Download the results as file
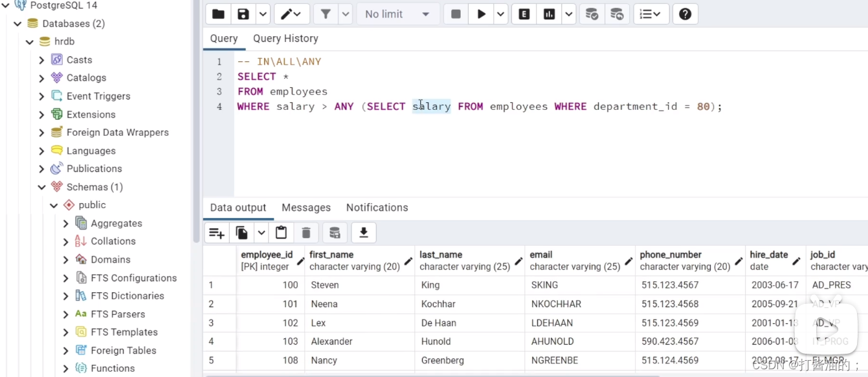The height and width of the screenshot is (377, 868). click(x=364, y=233)
